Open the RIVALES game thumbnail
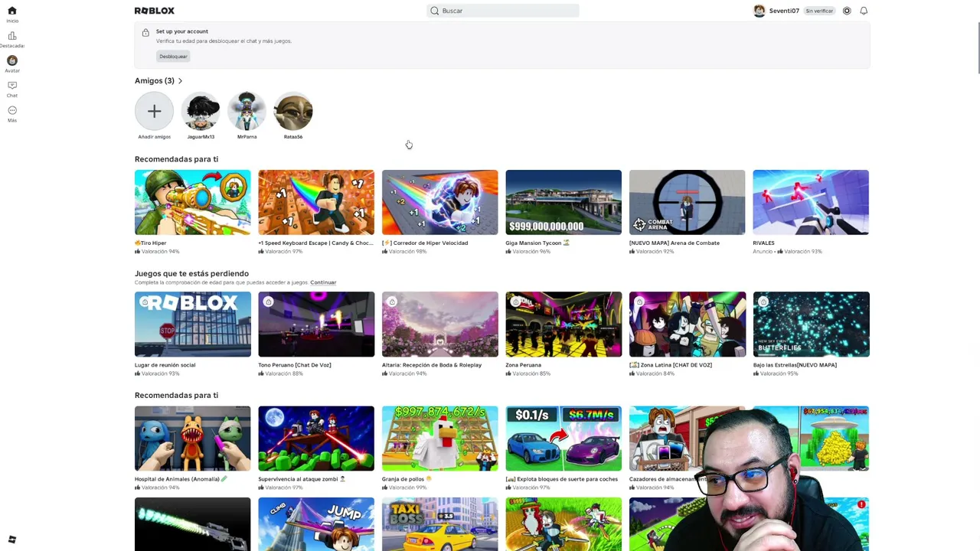This screenshot has height=551, width=980. point(811,202)
